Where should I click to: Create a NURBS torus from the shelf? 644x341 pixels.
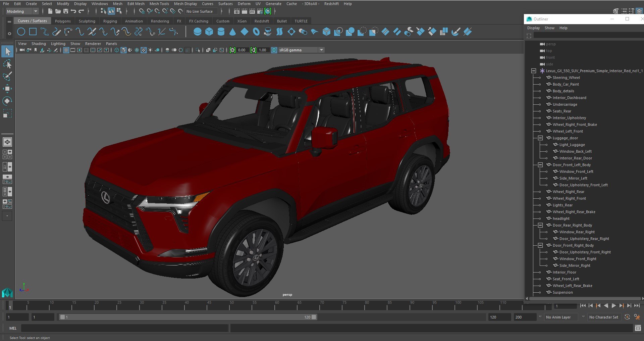coord(256,32)
